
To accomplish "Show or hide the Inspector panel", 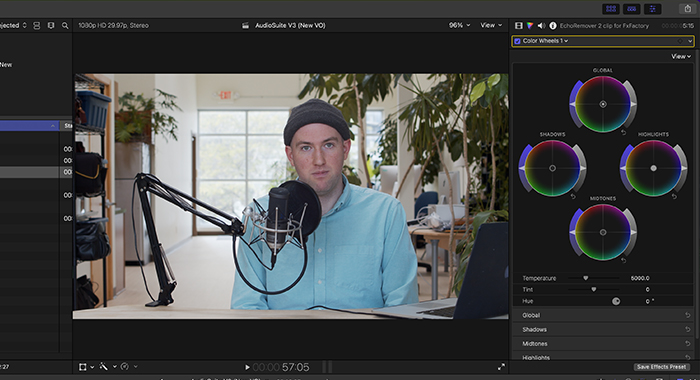I will [652, 8].
